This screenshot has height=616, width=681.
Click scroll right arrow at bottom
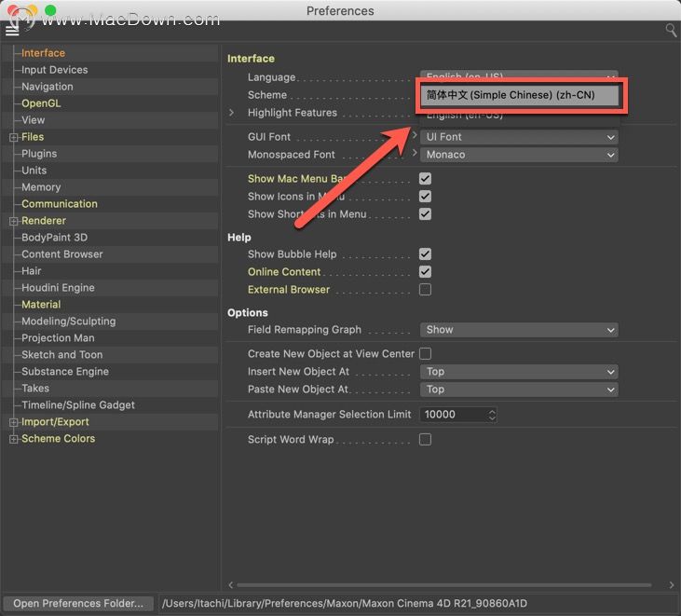(672, 584)
